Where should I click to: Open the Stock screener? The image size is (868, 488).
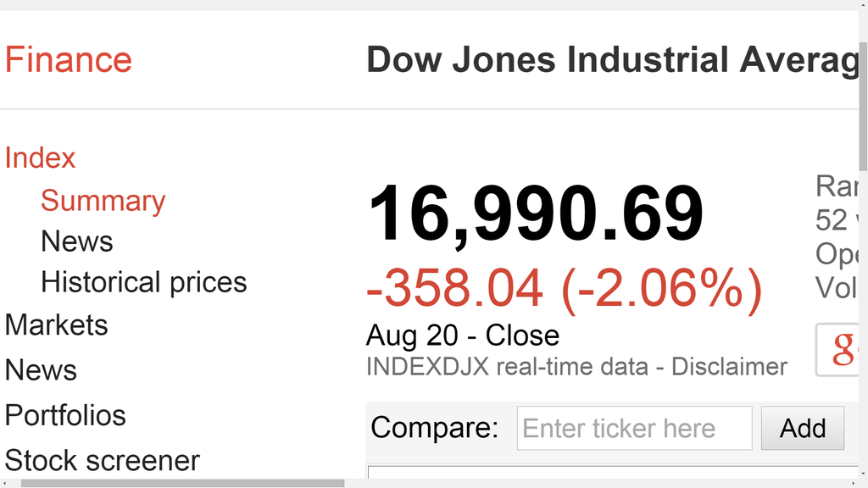pyautogui.click(x=103, y=460)
